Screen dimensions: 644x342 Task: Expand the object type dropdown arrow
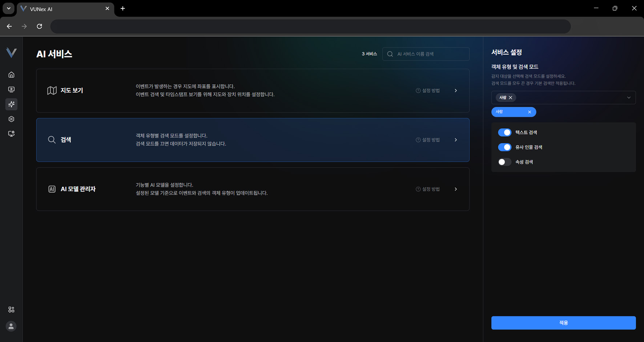click(628, 98)
